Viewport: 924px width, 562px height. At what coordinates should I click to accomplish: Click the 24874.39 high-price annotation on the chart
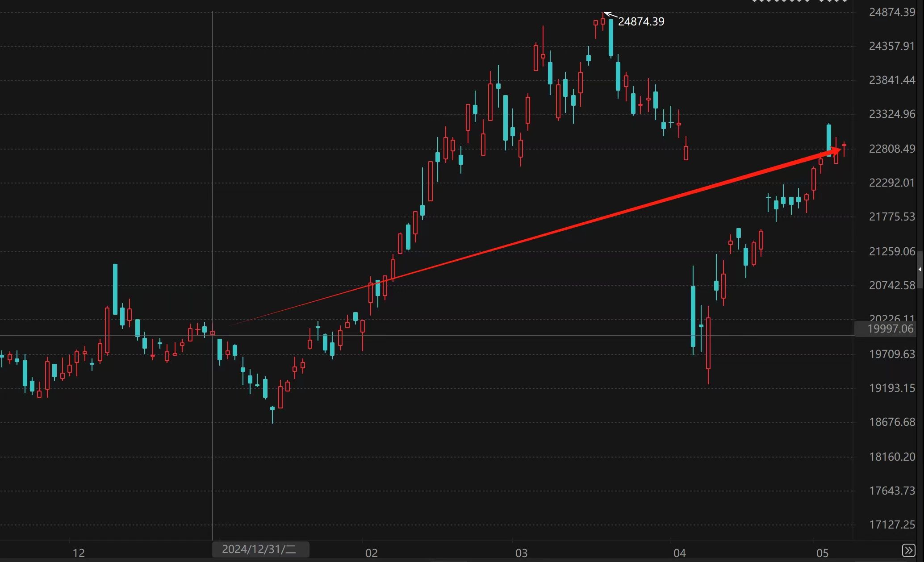coord(641,21)
